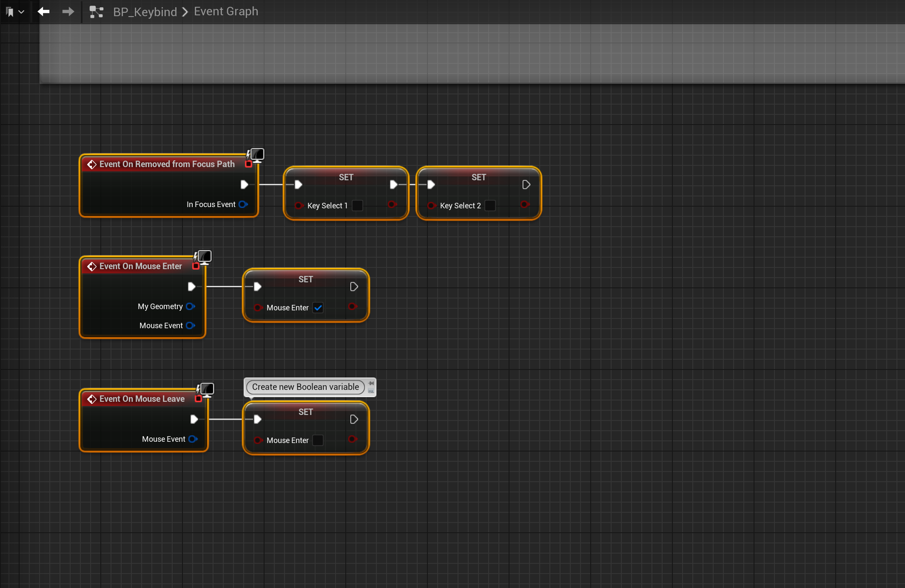Click the red delegate pin on On Mouse Enter event
Image resolution: width=905 pixels, height=588 pixels.
pyautogui.click(x=196, y=267)
